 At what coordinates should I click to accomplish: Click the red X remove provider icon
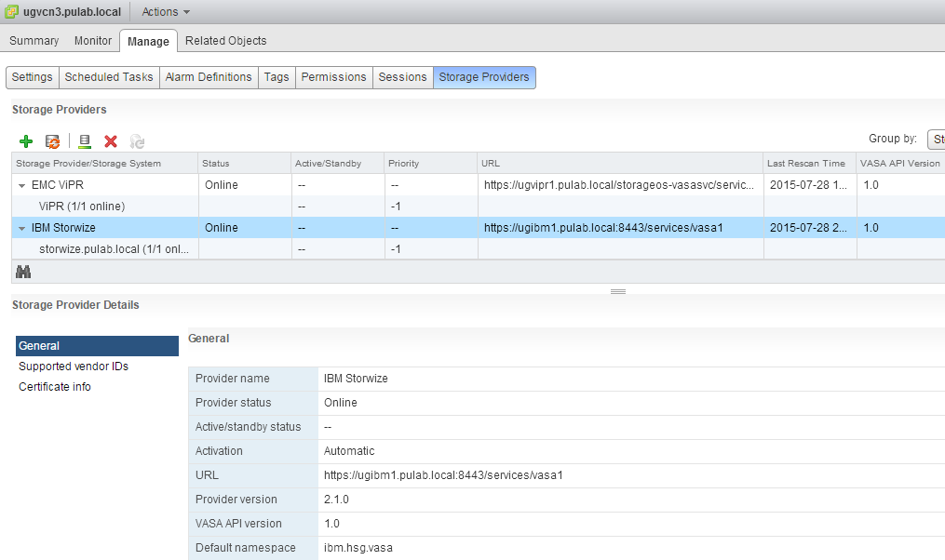coord(111,141)
